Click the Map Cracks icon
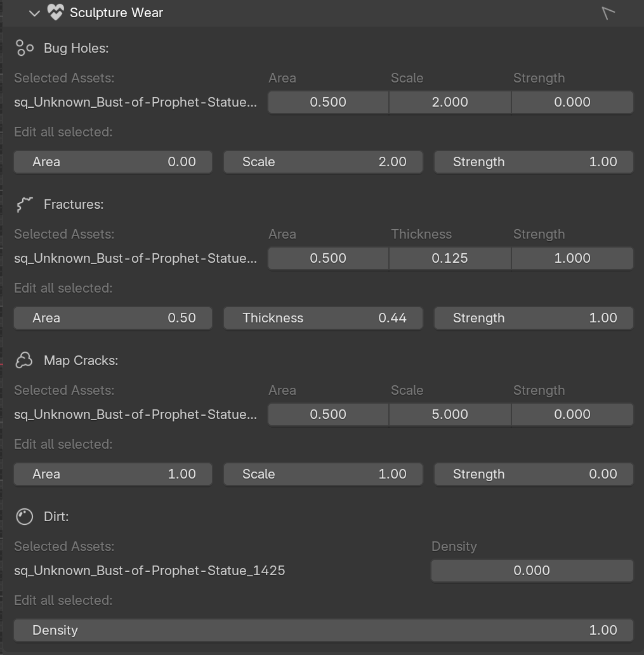 pos(25,360)
